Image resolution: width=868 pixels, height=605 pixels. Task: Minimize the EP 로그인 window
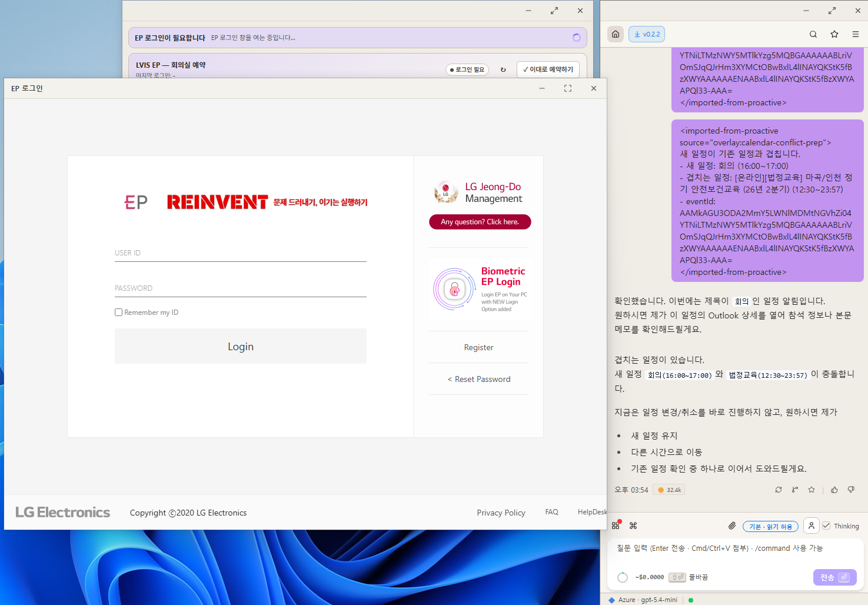coord(542,88)
